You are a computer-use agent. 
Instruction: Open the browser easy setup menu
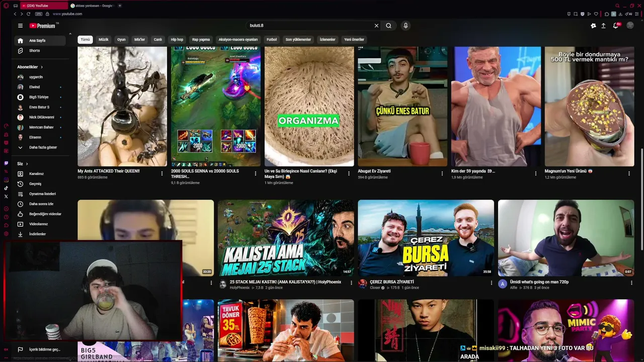click(x=637, y=14)
